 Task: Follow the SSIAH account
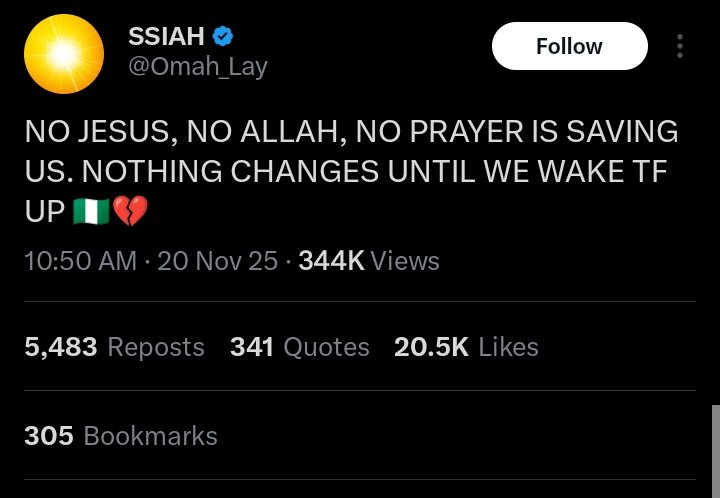569,47
